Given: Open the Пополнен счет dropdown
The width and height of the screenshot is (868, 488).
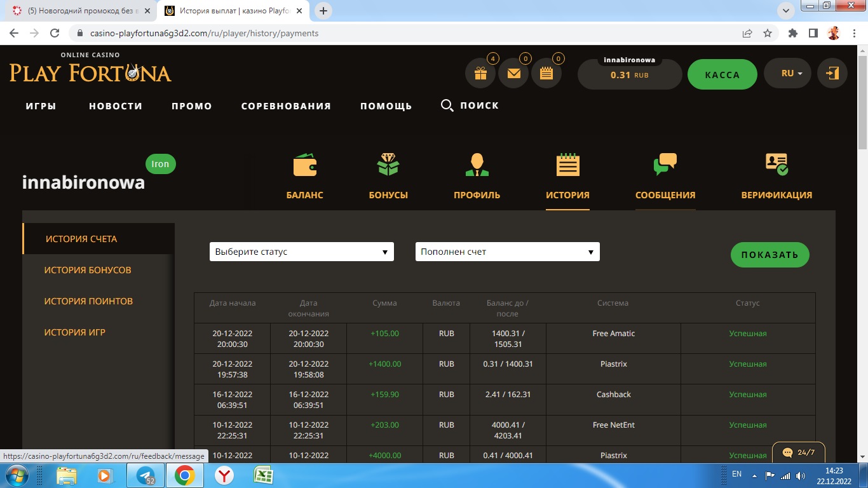Looking at the screenshot, I should [508, 252].
